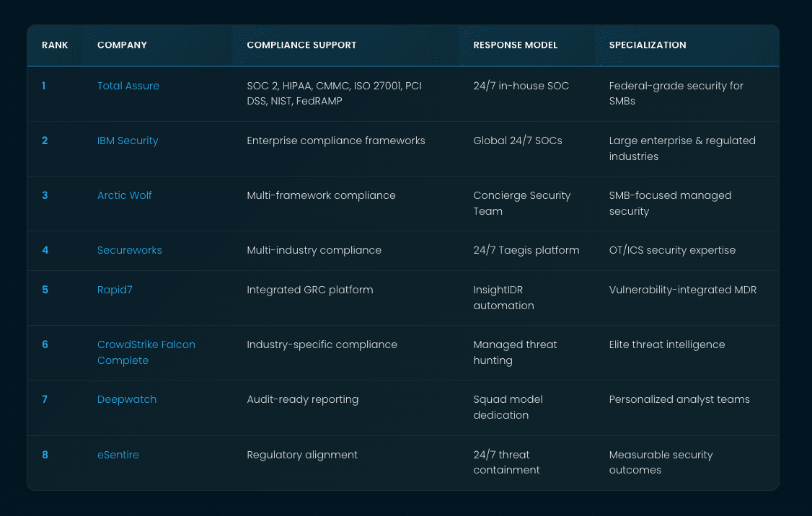Open the CrowdStrike Falcon Complete link

click(x=146, y=352)
